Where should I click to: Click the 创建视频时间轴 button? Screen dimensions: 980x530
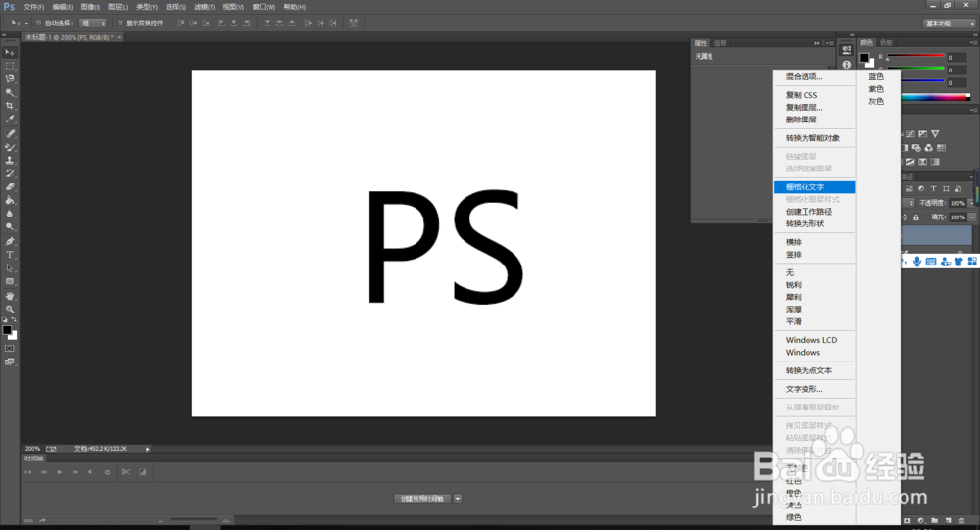(422, 498)
